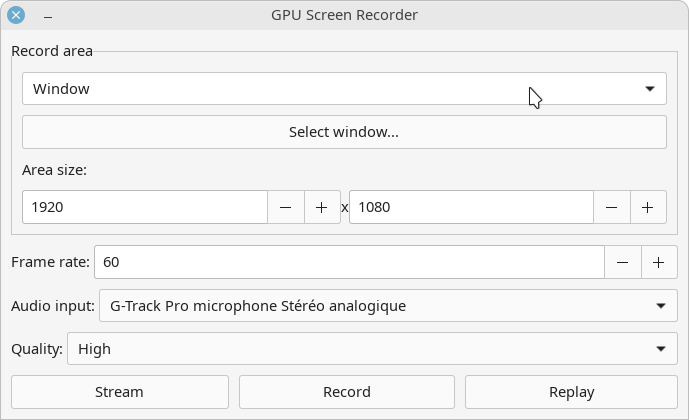
Task: Open the Window record area dropdown
Action: pyautogui.click(x=344, y=89)
